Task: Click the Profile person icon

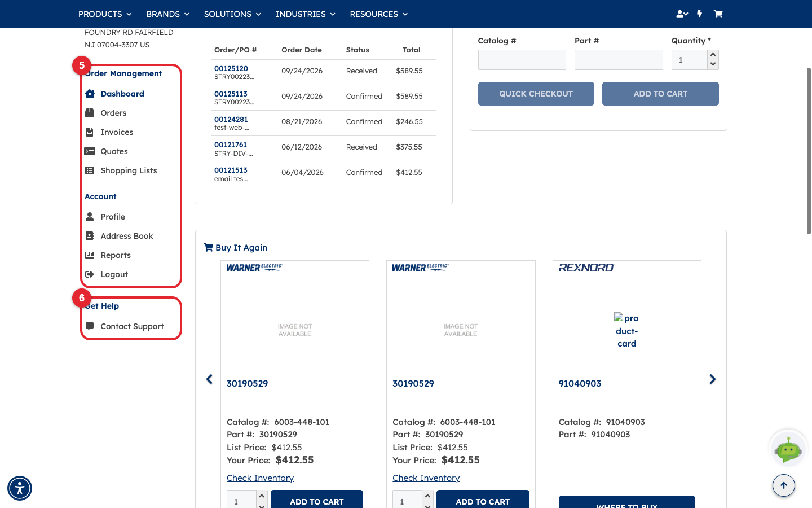Action: 90,217
